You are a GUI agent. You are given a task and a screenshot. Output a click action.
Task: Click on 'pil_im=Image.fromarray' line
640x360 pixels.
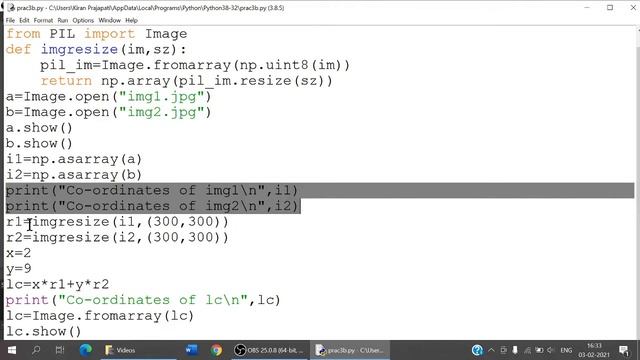195,65
